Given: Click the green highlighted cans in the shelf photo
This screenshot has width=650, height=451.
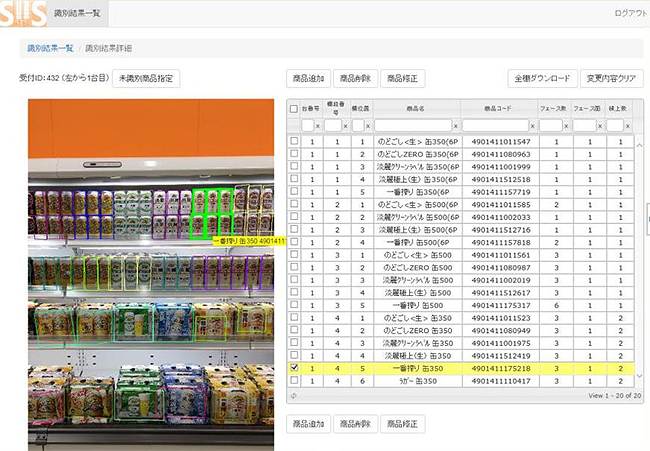Looking at the screenshot, I should (x=212, y=214).
